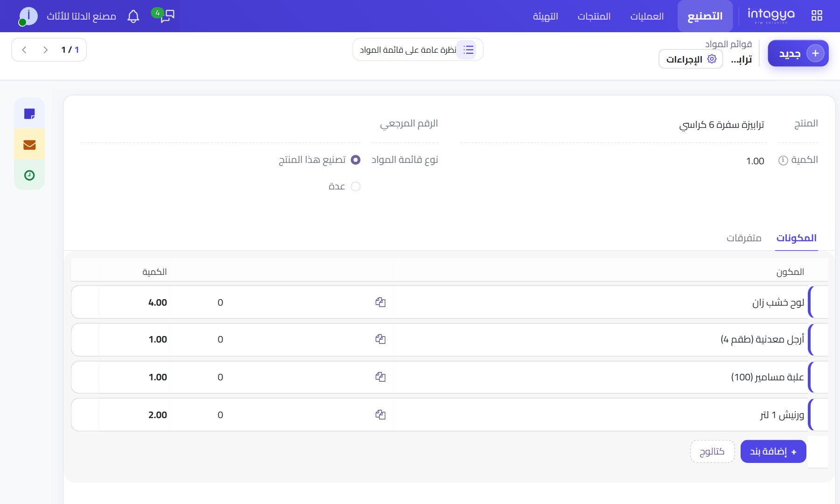Open نظرة عامة على قائمة المواد overview

coord(418,49)
